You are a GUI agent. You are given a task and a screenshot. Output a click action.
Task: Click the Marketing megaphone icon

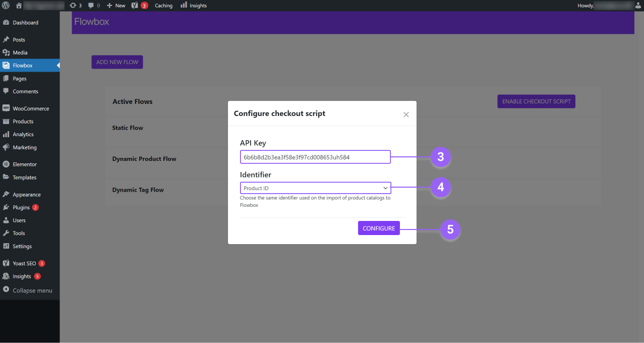coord(6,147)
